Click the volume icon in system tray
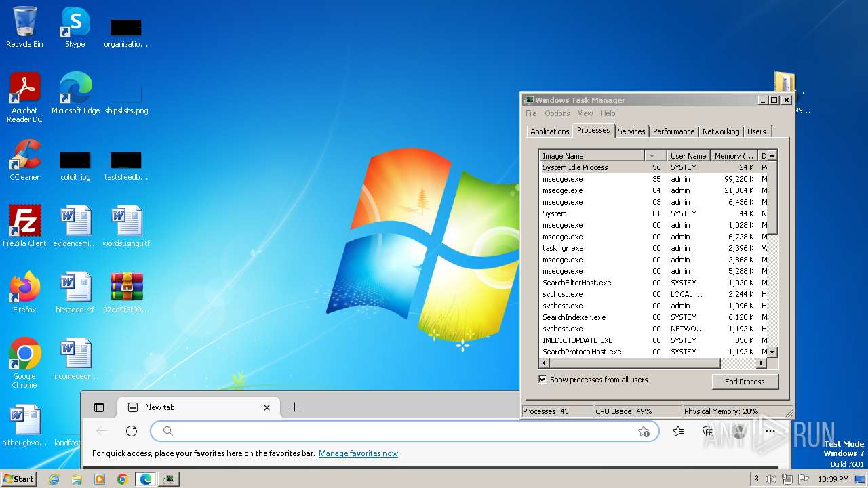The image size is (868, 488). pyautogui.click(x=771, y=479)
